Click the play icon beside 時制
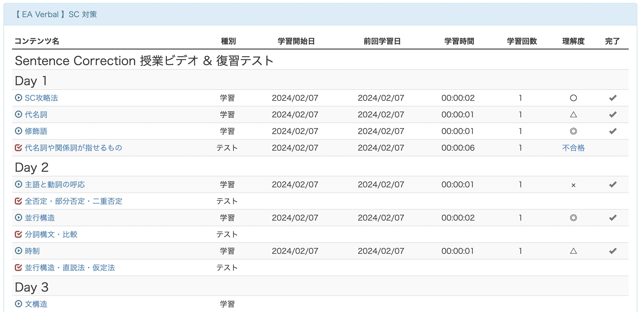This screenshot has width=644, height=312. point(18,251)
